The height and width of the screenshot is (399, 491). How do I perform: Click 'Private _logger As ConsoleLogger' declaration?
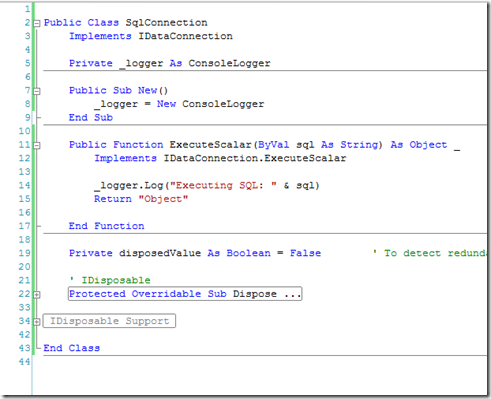click(170, 63)
